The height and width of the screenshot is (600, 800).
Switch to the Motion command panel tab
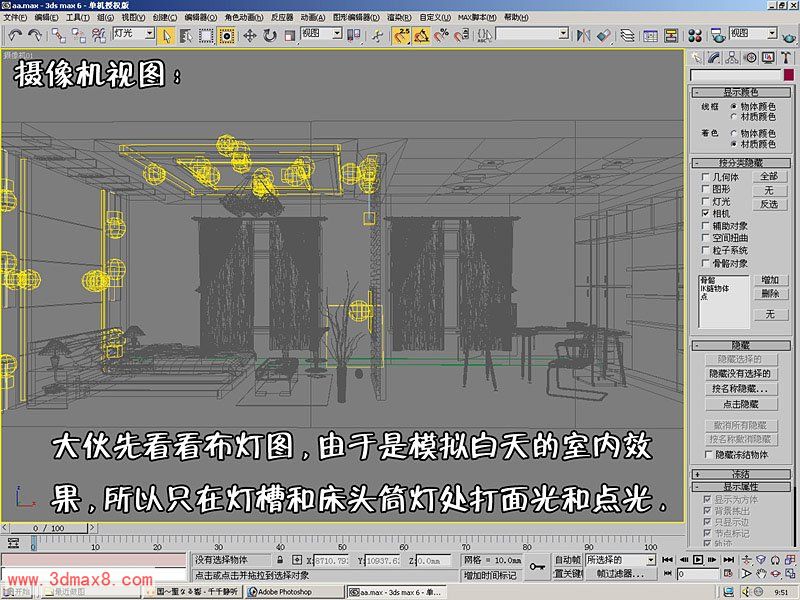(750, 58)
